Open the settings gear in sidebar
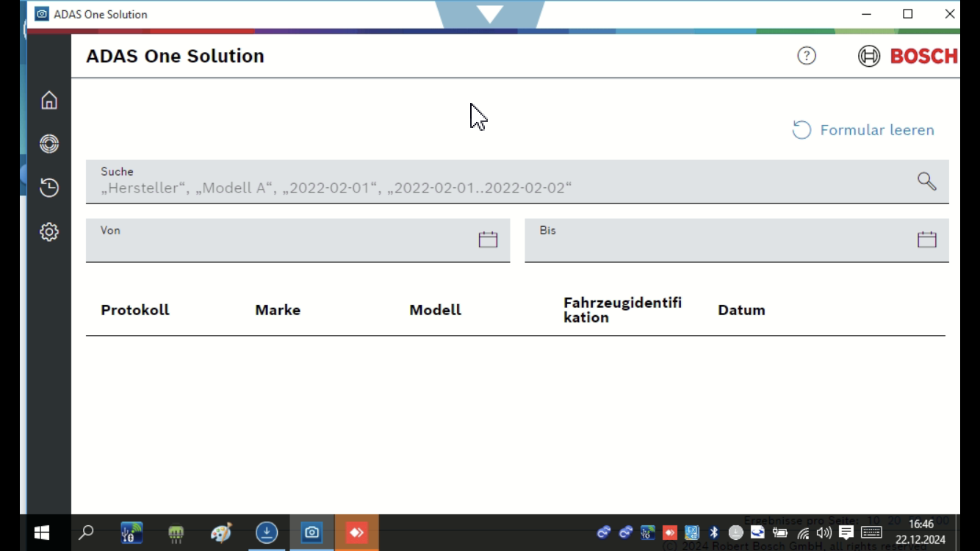 click(49, 232)
